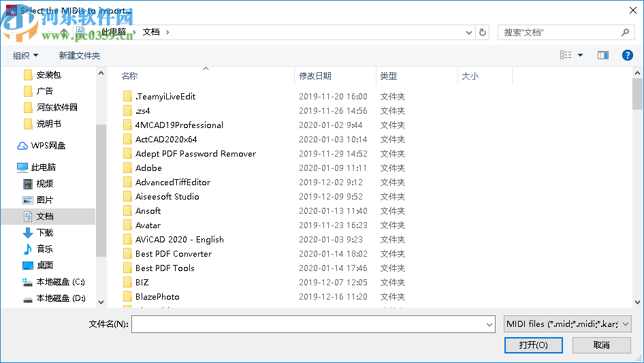Open the MIDI files type filter dropdown
Screen dimensions: 644x363
click(568, 324)
